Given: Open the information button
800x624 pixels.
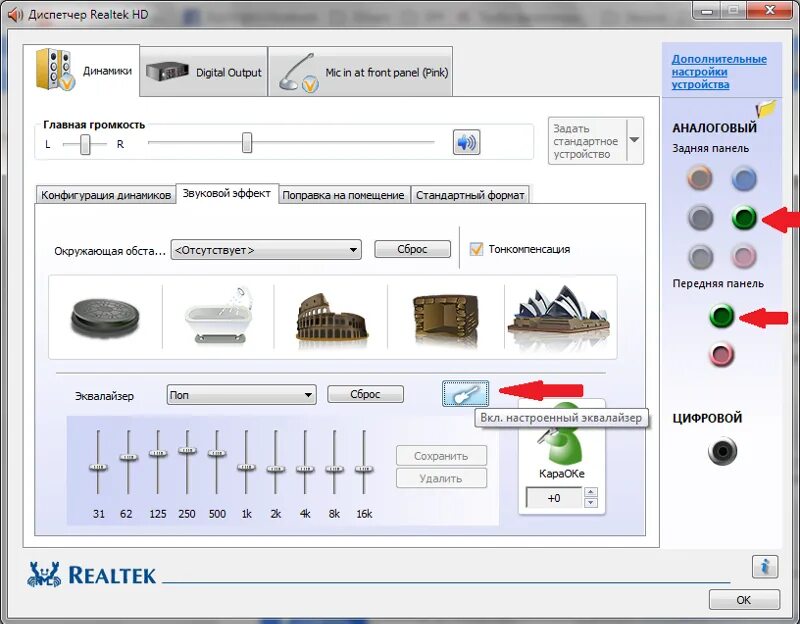Looking at the screenshot, I should tap(765, 566).
